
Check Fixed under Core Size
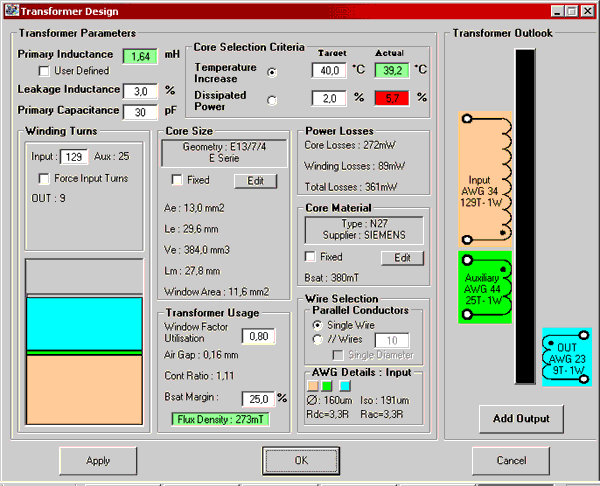177,180
